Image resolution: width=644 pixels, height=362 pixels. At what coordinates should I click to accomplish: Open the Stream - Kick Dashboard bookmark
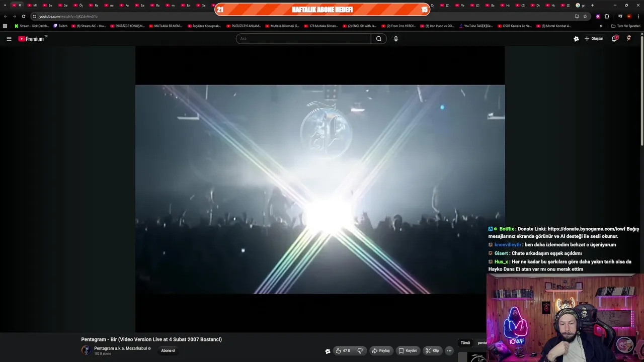coord(32,26)
